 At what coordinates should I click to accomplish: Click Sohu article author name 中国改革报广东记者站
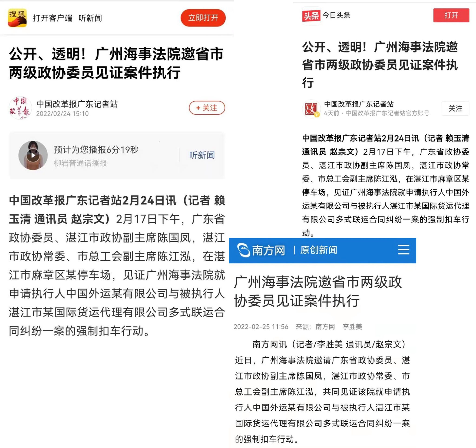77,104
